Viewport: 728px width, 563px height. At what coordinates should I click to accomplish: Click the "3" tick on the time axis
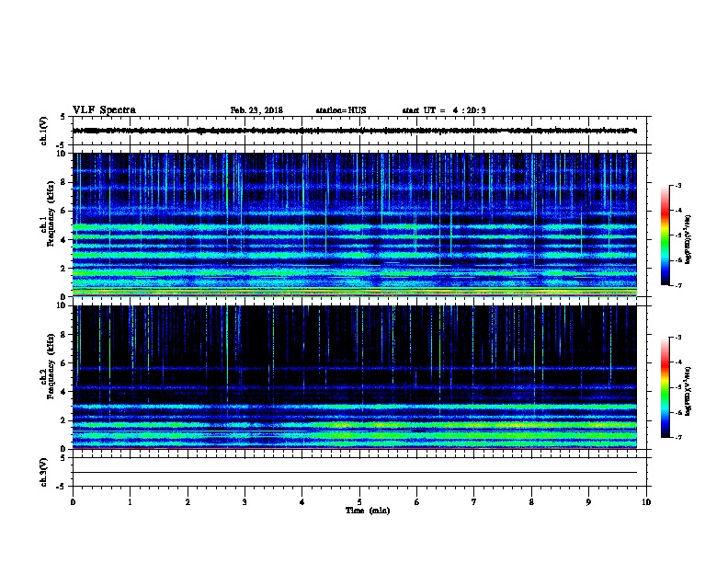pos(245,502)
